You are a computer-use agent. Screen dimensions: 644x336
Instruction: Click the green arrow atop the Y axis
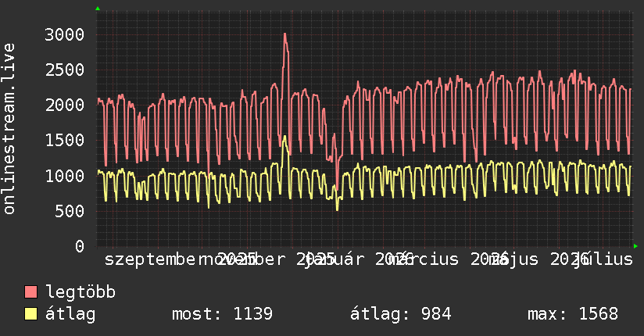click(98, 9)
